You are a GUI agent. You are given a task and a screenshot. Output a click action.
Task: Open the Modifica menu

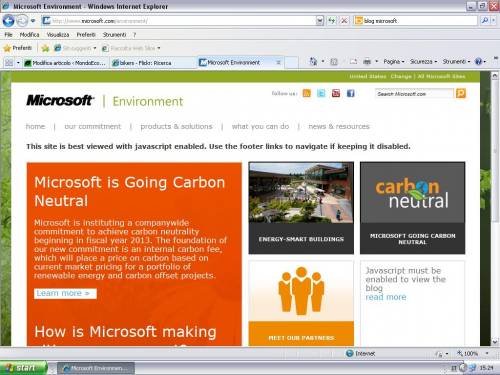(x=29, y=35)
